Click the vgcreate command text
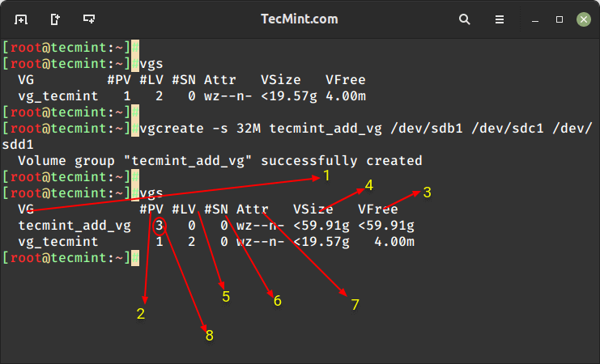 [x=164, y=129]
